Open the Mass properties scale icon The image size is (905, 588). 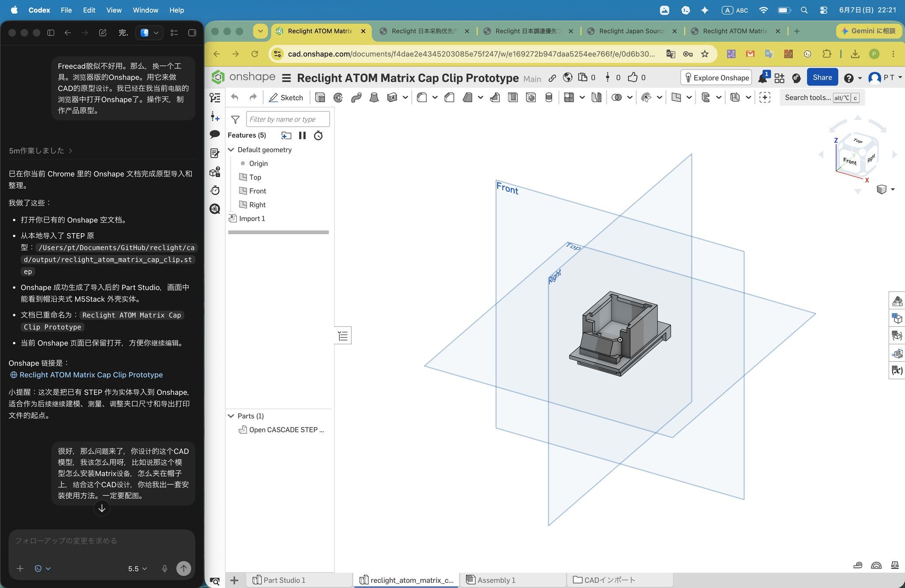coord(895,565)
